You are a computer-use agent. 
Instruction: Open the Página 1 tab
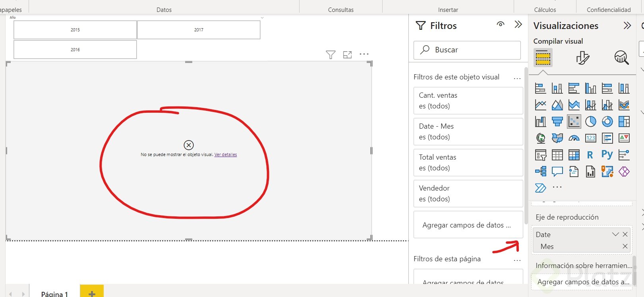tap(54, 294)
